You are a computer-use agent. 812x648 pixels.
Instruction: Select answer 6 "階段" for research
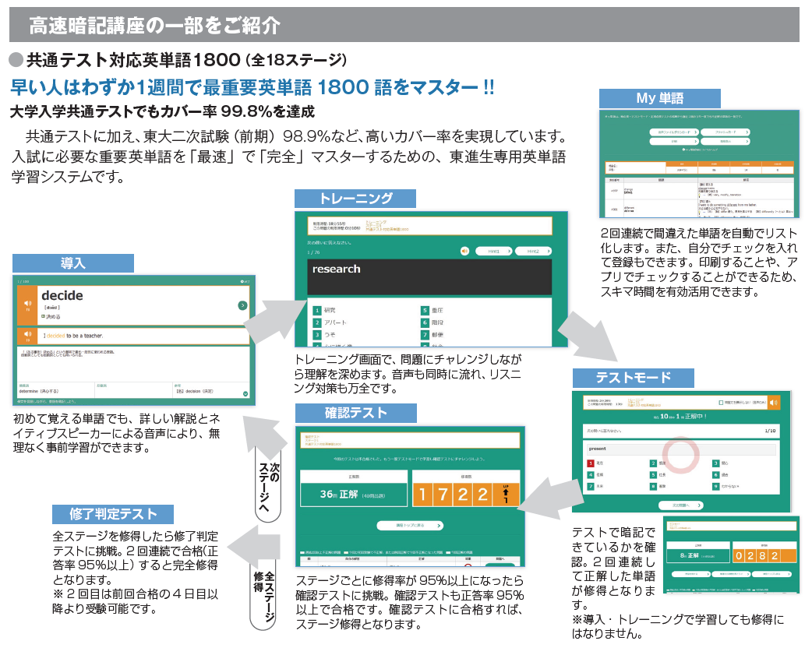[432, 322]
